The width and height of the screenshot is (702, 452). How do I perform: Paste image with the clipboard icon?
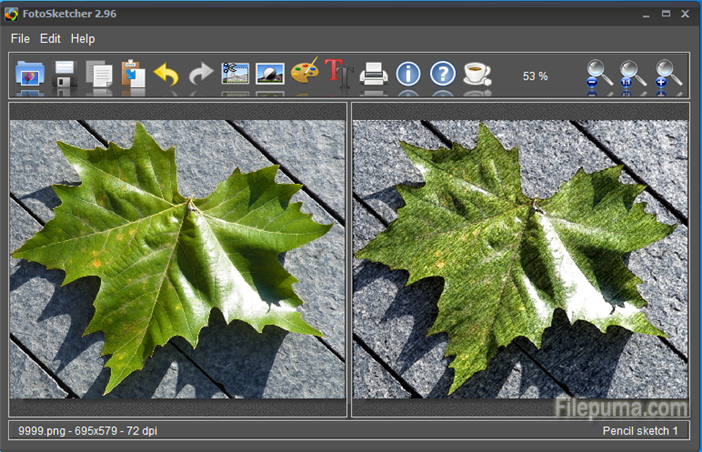coord(133,75)
